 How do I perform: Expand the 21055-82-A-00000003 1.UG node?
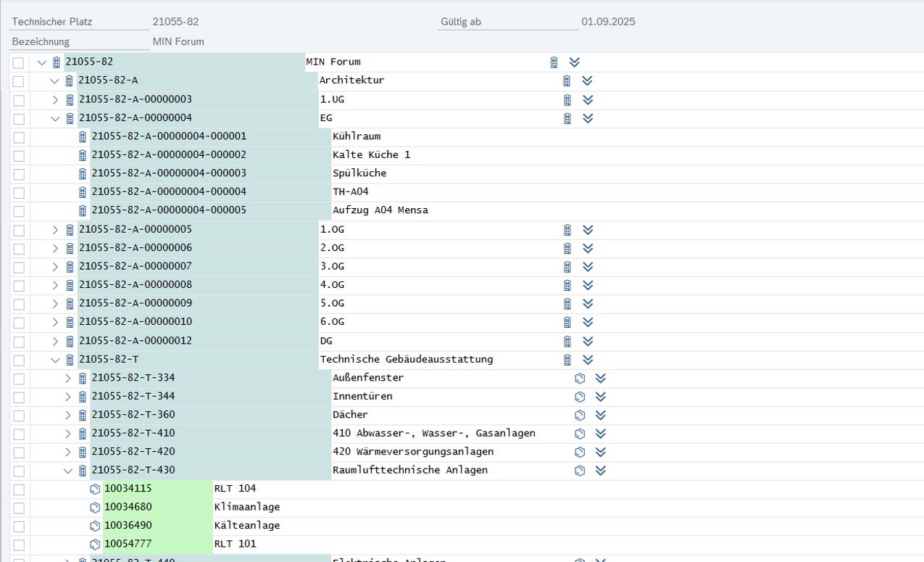pos(55,99)
